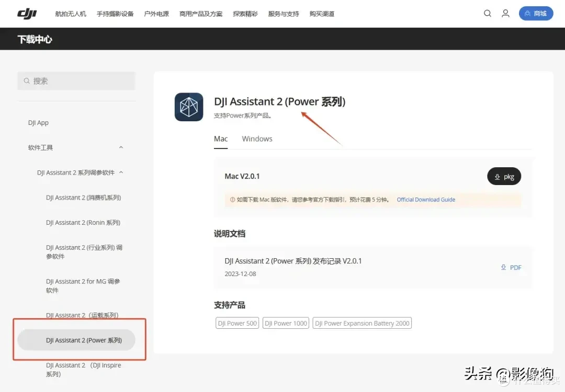The height and width of the screenshot is (392, 565).
Task: Select DJI App in sidebar
Action: 38,123
